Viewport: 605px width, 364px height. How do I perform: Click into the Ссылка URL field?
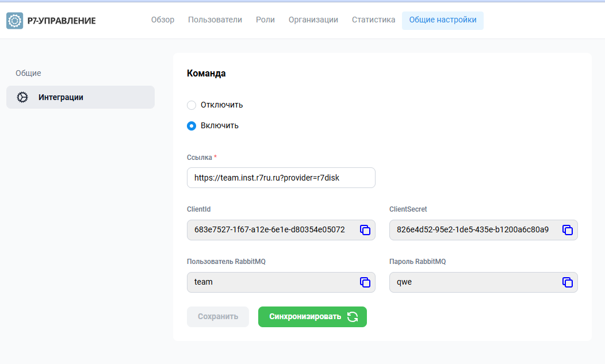pos(281,178)
